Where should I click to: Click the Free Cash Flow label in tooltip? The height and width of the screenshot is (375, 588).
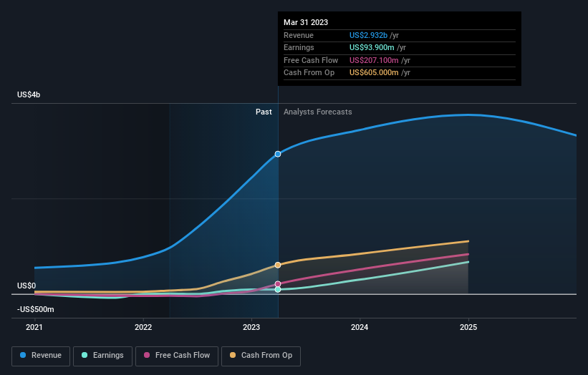(x=311, y=60)
